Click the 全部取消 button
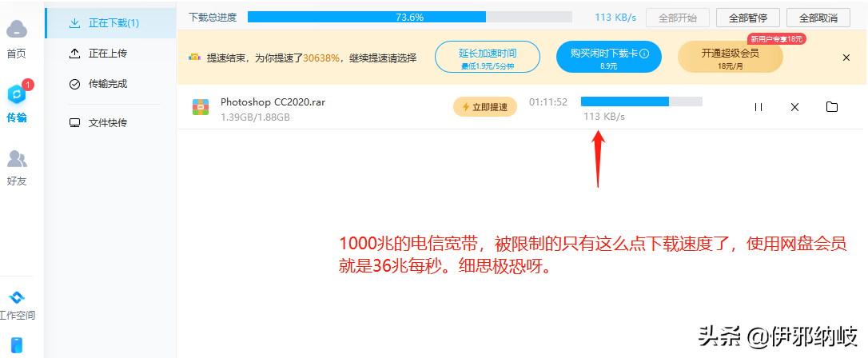Viewport: 868px width, 358px height. pos(818,17)
